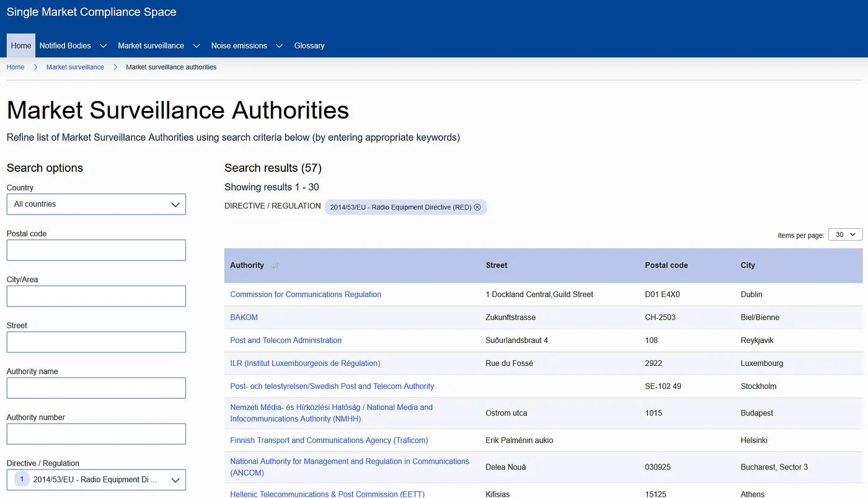Go back via the Home breadcrumb
868x498 pixels.
pyautogui.click(x=15, y=67)
